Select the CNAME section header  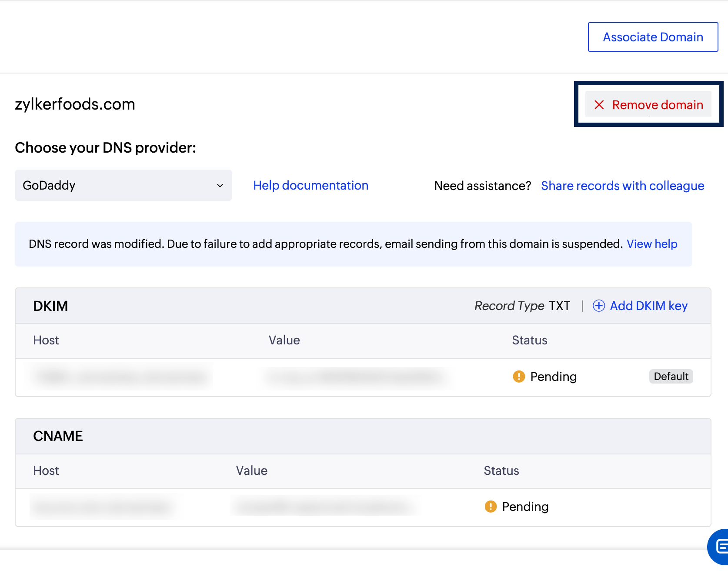click(x=58, y=436)
